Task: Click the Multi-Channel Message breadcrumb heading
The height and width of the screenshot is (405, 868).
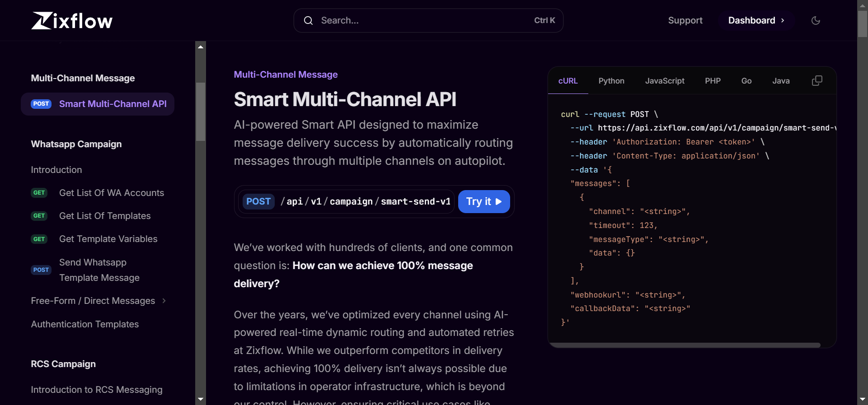Action: click(286, 74)
